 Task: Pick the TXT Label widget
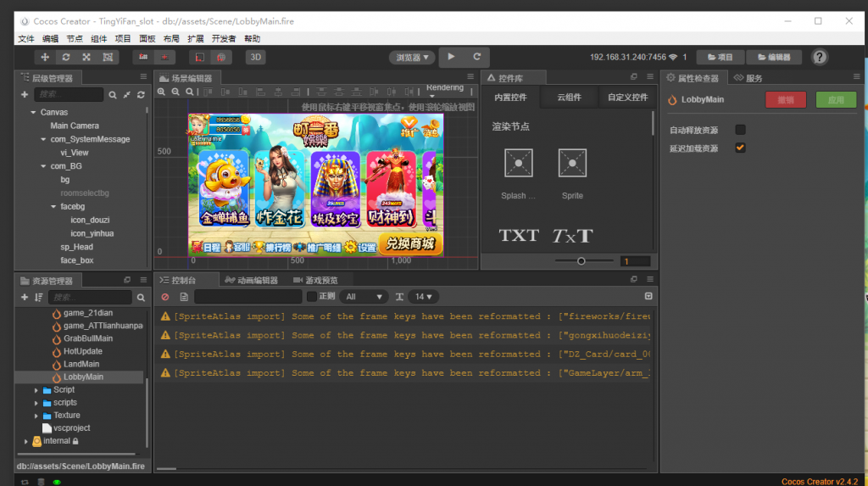[518, 236]
